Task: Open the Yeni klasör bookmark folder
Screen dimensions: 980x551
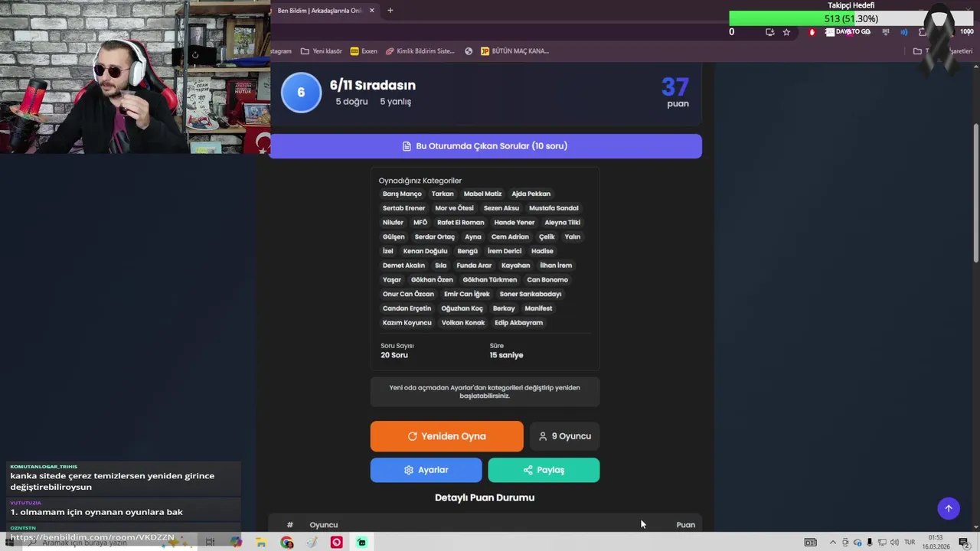Action: pos(322,51)
